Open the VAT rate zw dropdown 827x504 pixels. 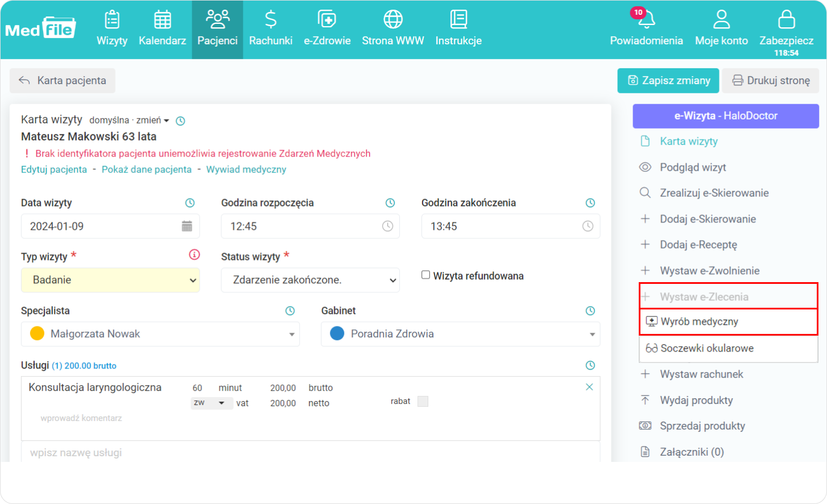click(212, 403)
